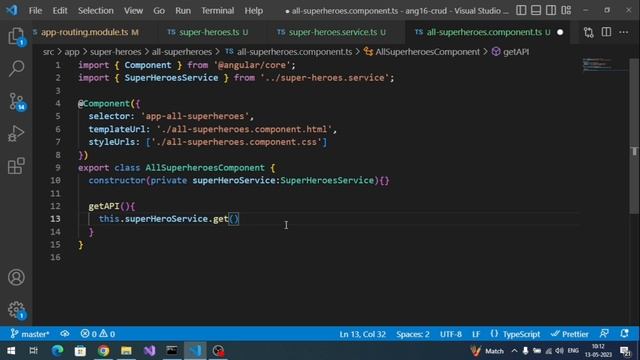Open Problems via errors and warnings count
Screen dimensions: 640x360
(98, 334)
